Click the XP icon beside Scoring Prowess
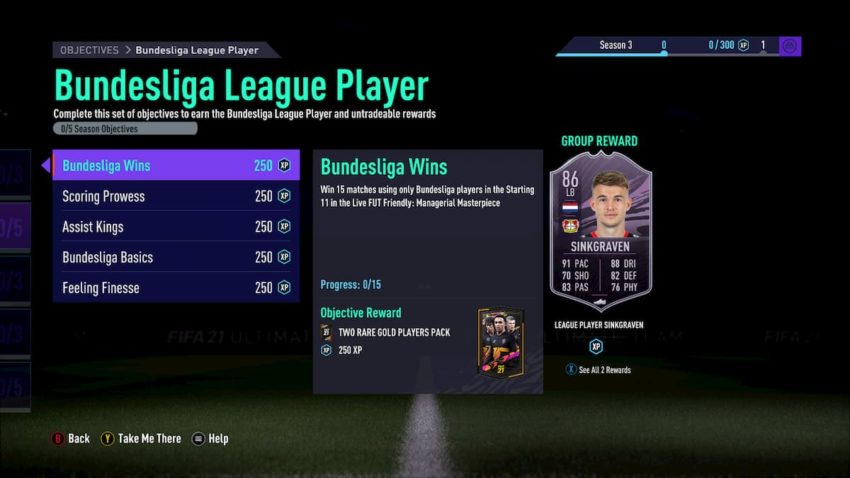 [285, 196]
